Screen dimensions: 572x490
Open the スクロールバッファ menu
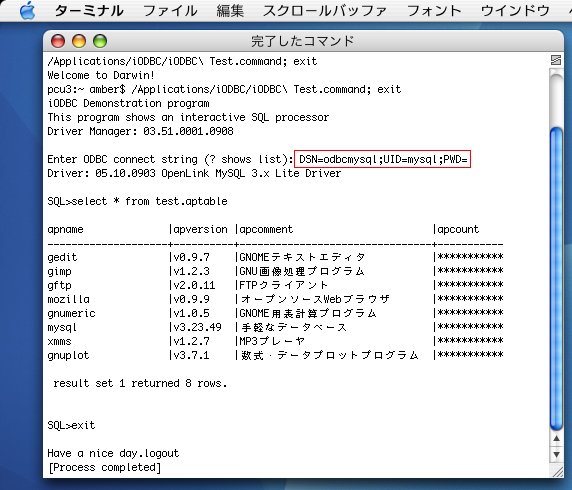[325, 11]
